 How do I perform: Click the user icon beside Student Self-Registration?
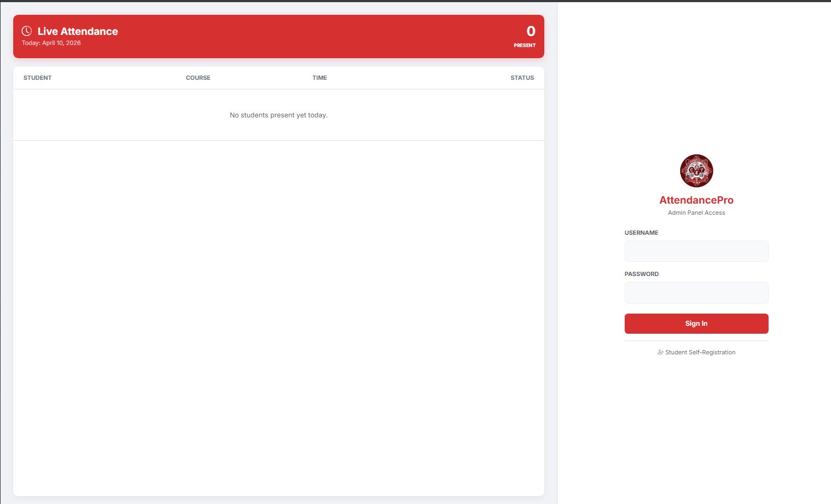660,352
